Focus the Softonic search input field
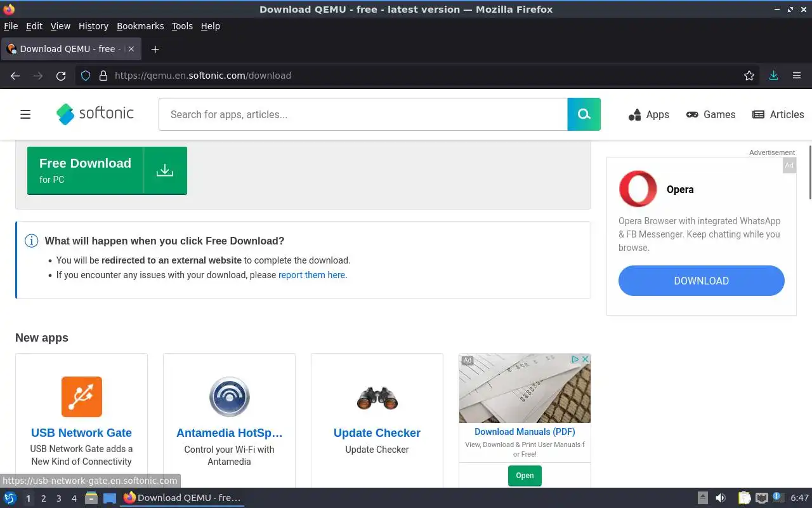812x508 pixels. [x=363, y=114]
